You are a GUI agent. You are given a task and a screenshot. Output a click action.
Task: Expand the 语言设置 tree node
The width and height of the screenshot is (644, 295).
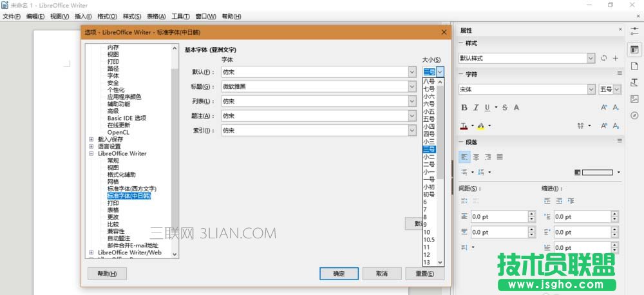[91, 146]
